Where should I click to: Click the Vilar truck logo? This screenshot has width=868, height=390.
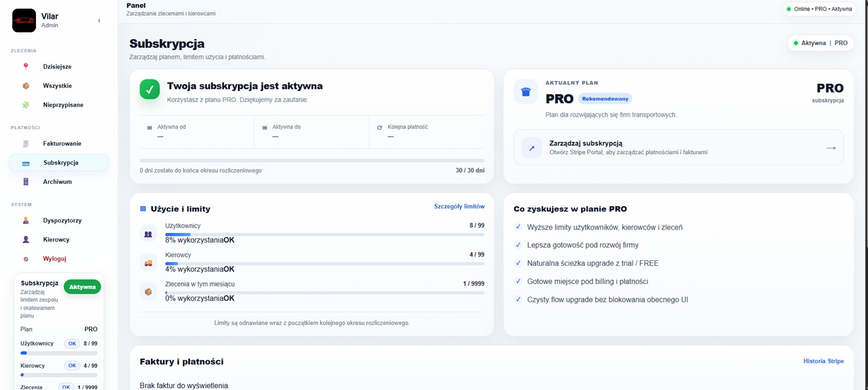(x=24, y=20)
